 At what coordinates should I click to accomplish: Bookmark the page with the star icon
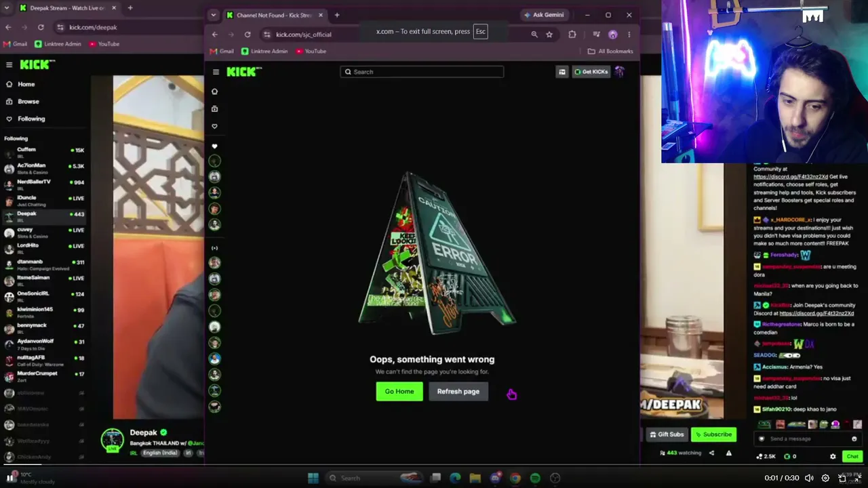(x=549, y=35)
